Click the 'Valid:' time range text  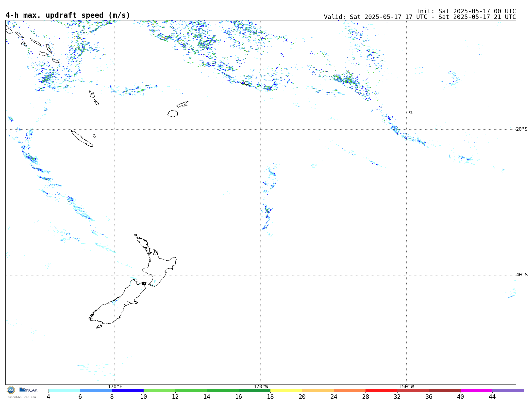coord(420,17)
